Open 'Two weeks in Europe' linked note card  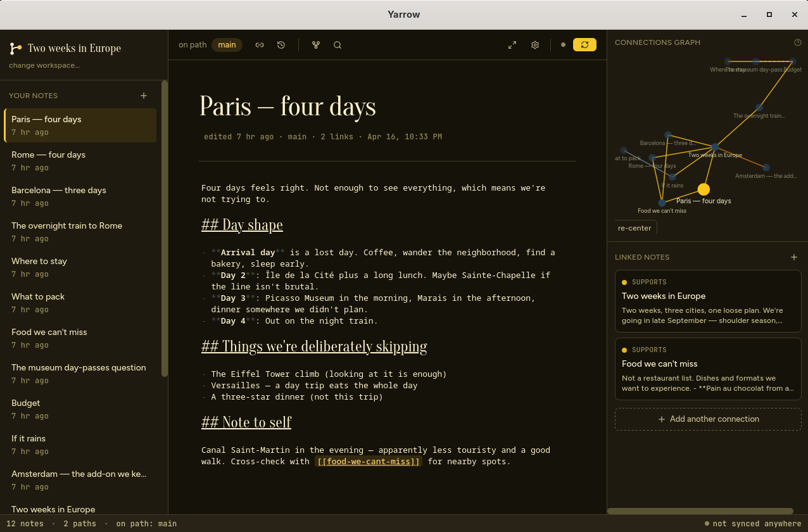(x=708, y=301)
